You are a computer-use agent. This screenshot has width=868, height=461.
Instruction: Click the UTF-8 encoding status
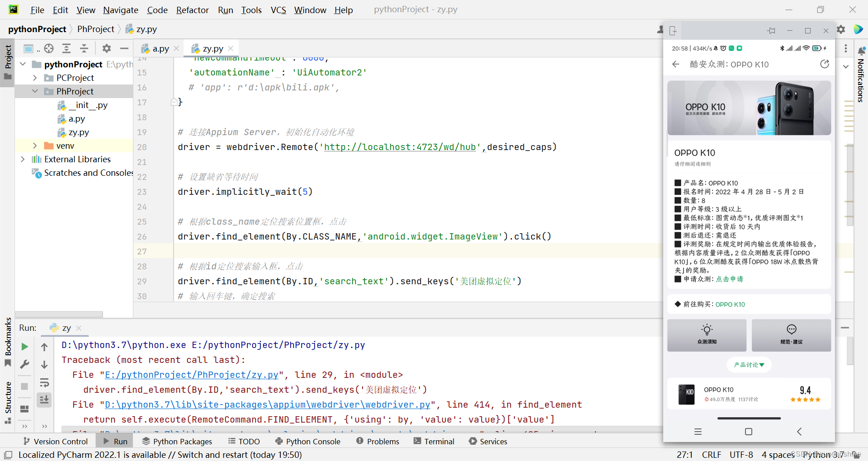(x=741, y=455)
